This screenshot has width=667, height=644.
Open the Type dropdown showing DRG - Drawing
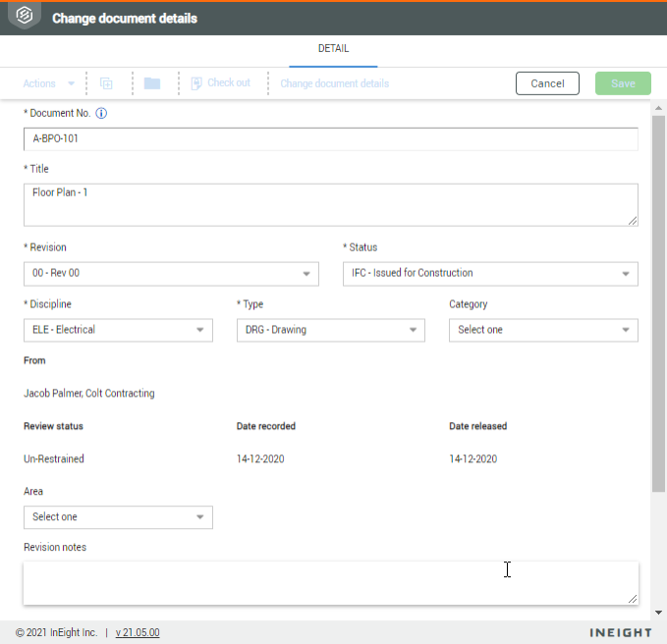(331, 331)
